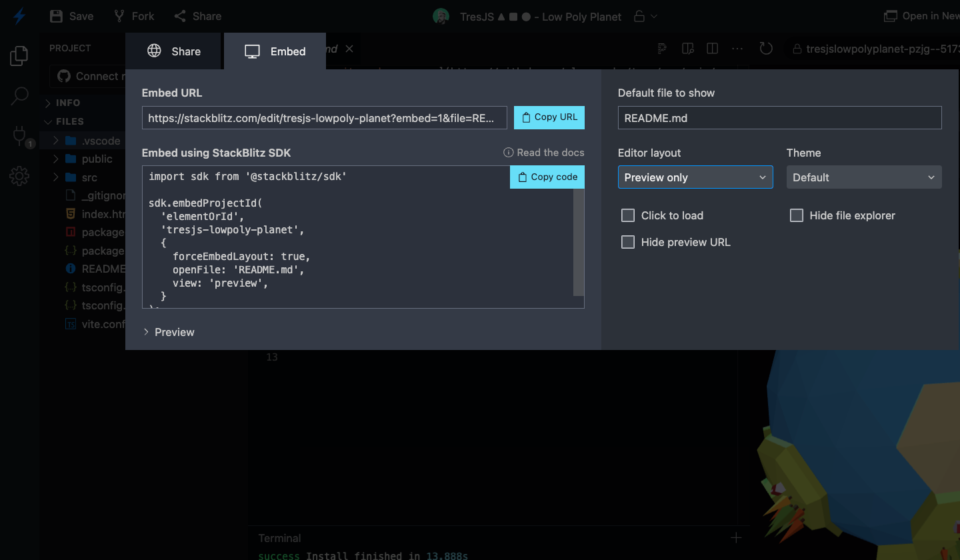The image size is (960, 560).
Task: Expand the Preview section in dialog
Action: point(169,332)
